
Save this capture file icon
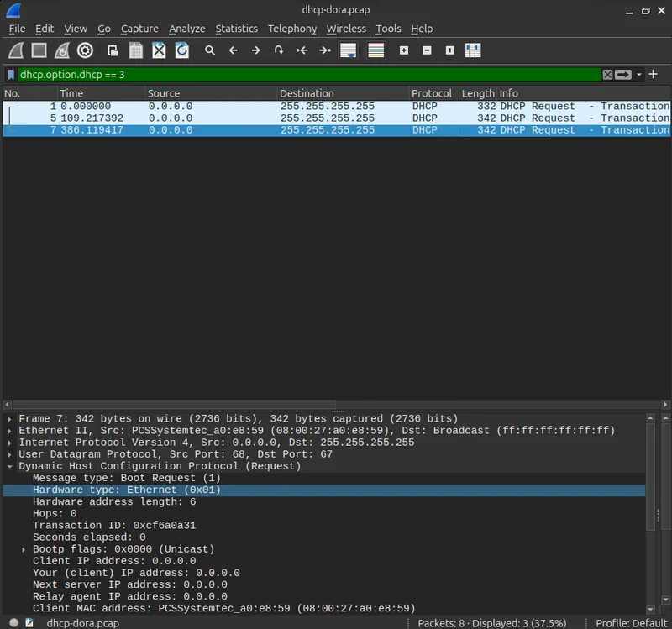point(136,50)
